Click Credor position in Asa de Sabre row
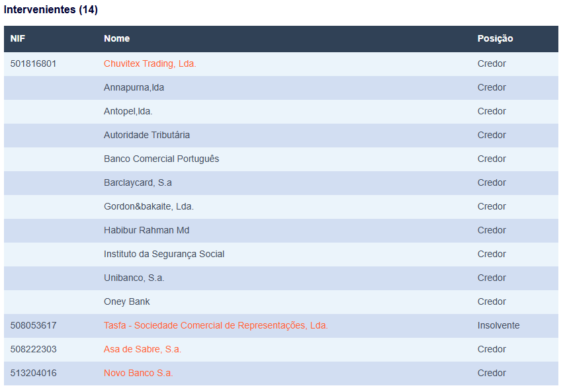565x392 pixels. click(x=492, y=349)
